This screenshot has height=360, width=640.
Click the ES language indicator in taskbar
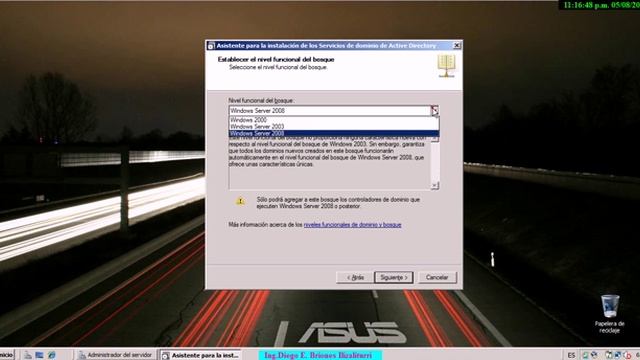pos(571,356)
